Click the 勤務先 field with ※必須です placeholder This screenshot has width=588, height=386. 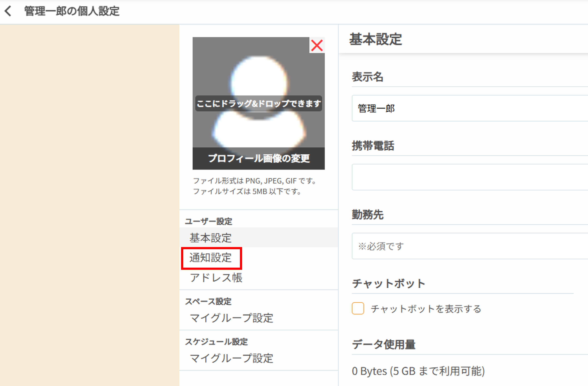(470, 246)
